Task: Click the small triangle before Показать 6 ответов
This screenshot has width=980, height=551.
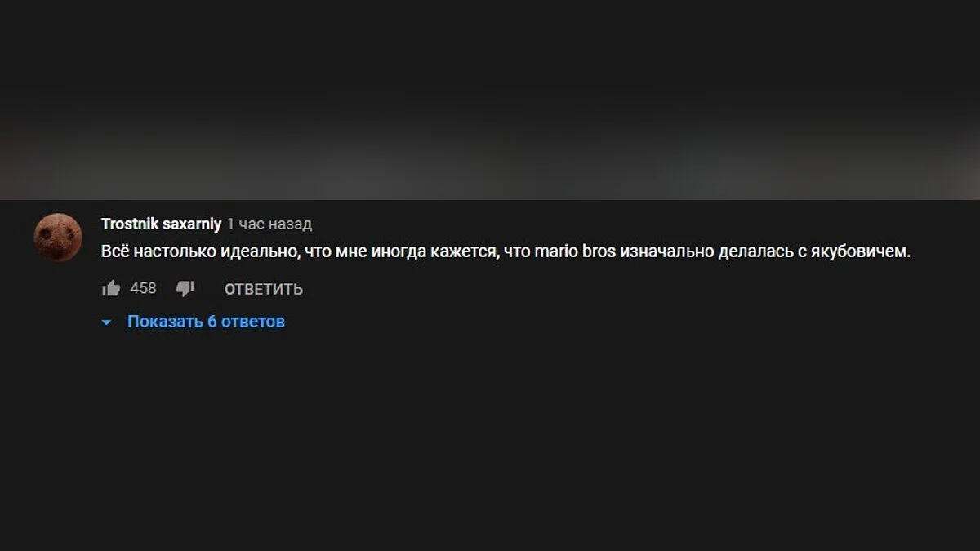Action: (x=106, y=322)
